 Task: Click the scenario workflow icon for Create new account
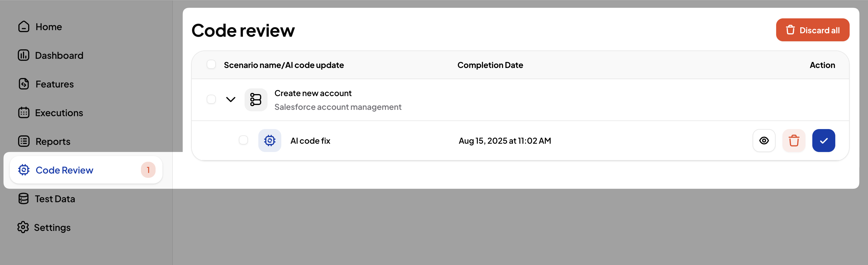[255, 100]
